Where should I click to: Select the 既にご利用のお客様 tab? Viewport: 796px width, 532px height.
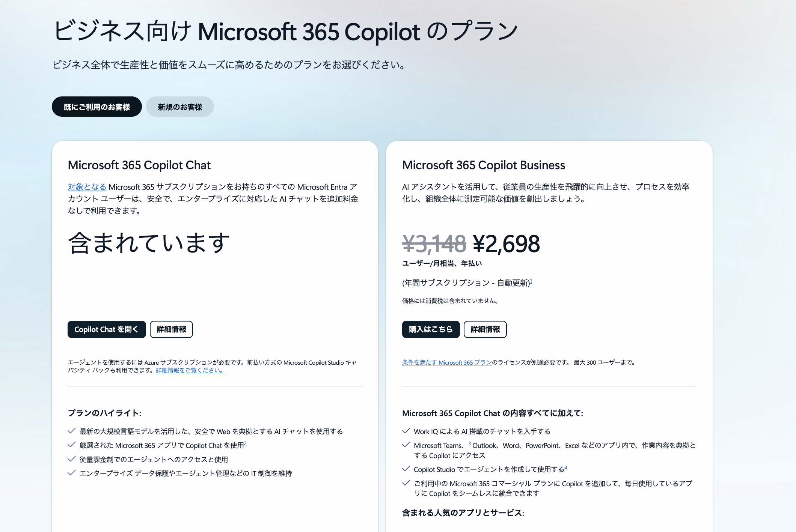coord(96,107)
